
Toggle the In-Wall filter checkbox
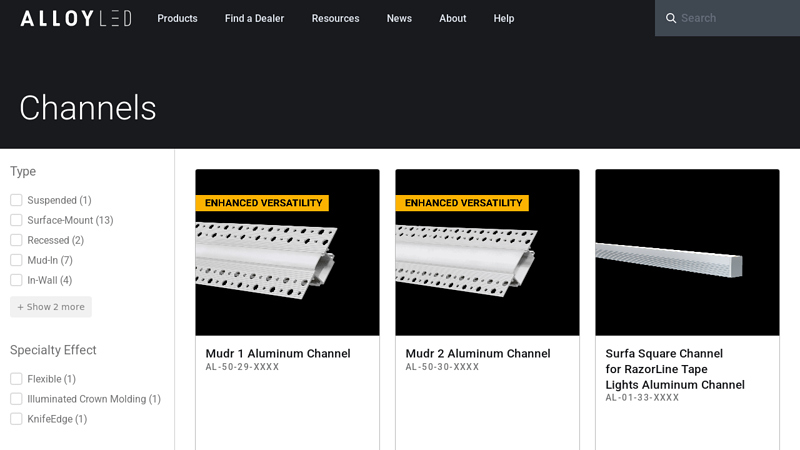pyautogui.click(x=16, y=280)
